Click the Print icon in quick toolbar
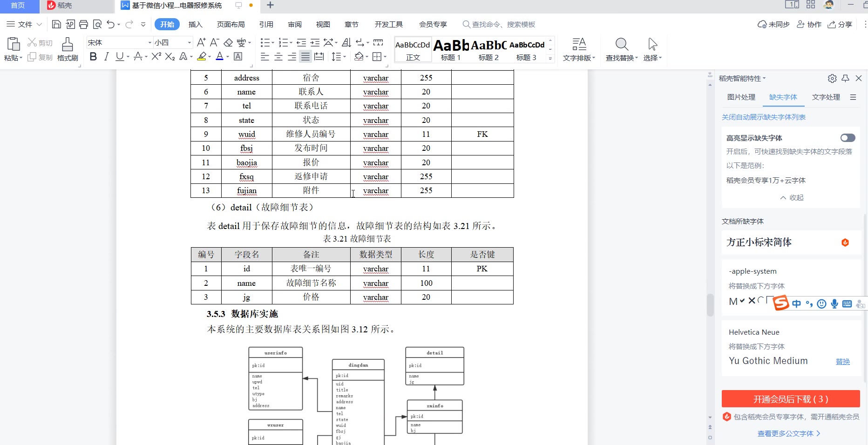 click(83, 24)
